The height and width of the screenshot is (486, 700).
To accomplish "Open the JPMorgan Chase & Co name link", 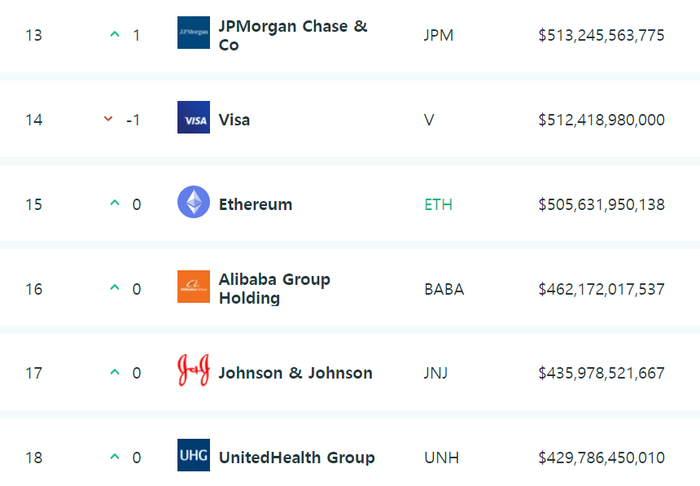I will (293, 35).
